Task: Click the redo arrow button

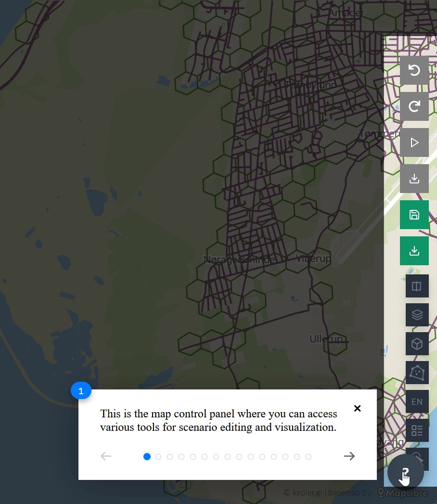Action: [414, 106]
